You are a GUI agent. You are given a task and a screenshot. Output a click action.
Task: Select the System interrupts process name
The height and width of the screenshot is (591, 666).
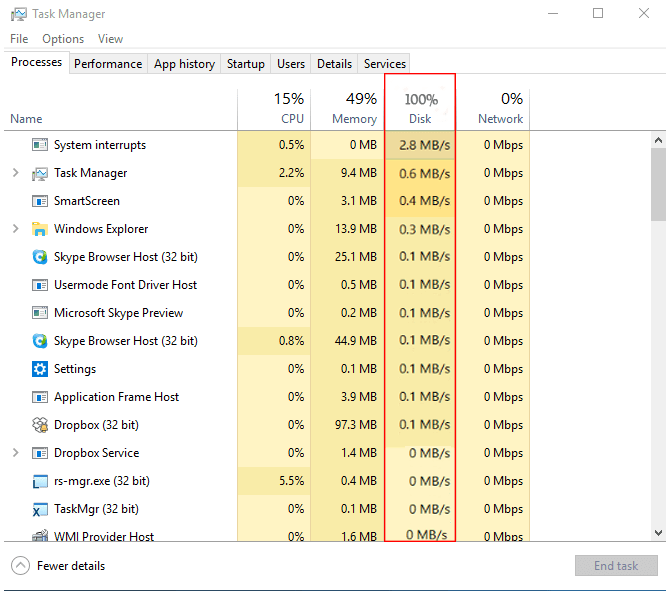point(100,145)
